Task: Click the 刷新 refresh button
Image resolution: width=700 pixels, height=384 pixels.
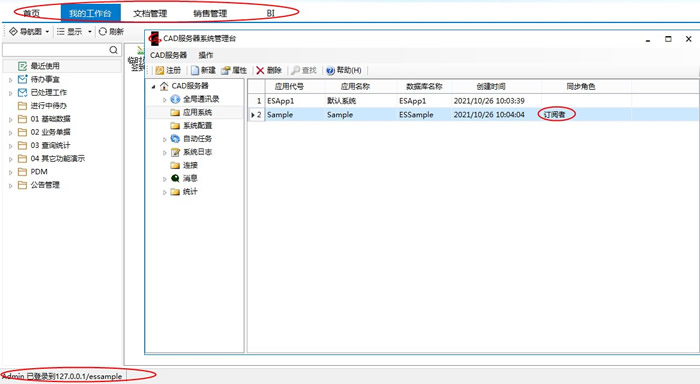Action: (111, 31)
